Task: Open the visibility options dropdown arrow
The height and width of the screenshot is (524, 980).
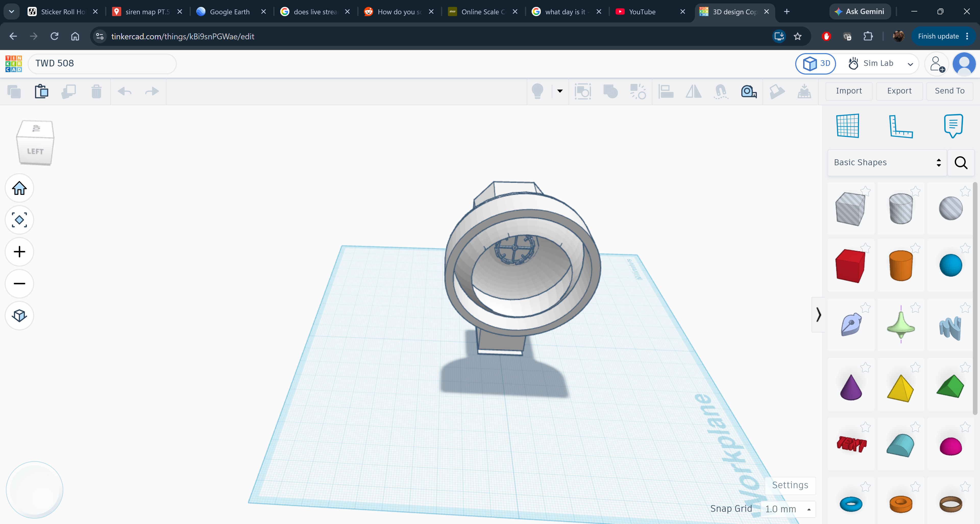Action: pyautogui.click(x=560, y=91)
